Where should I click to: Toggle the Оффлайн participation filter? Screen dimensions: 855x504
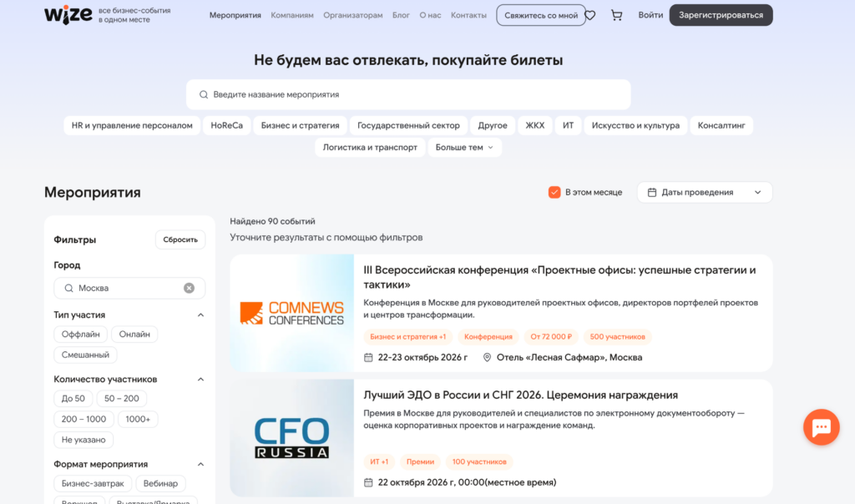pos(81,335)
